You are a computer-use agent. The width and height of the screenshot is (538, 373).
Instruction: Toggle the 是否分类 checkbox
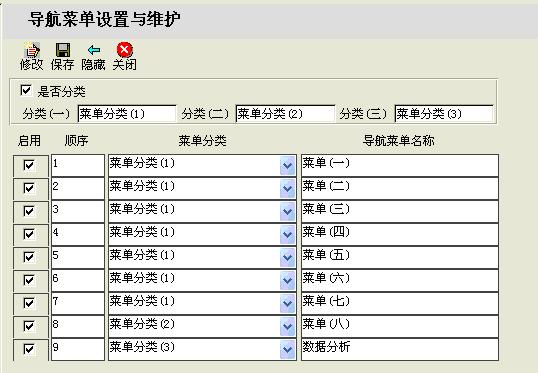[x=26, y=91]
